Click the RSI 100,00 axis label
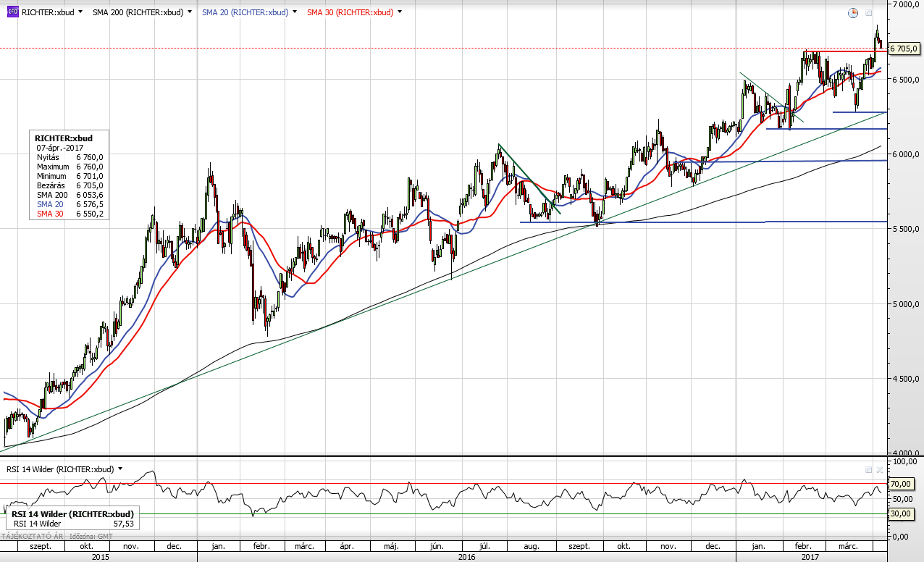Image resolution: width=924 pixels, height=562 pixels. (x=904, y=461)
